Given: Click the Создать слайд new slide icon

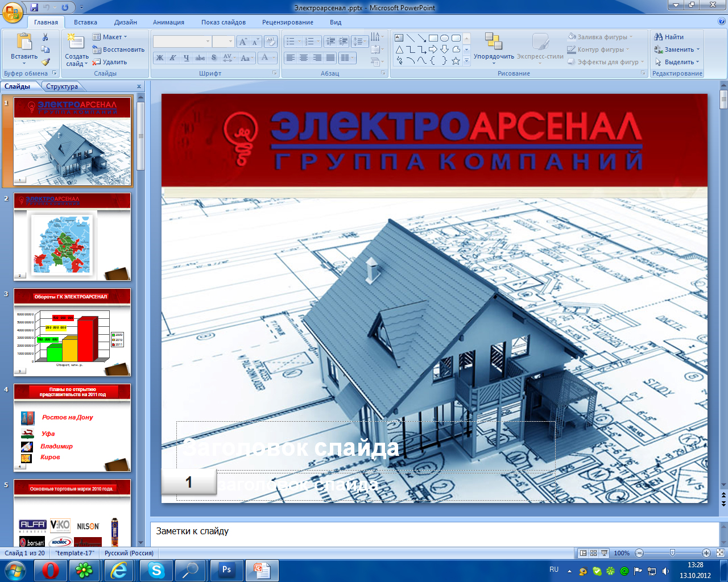Looking at the screenshot, I should tap(75, 41).
